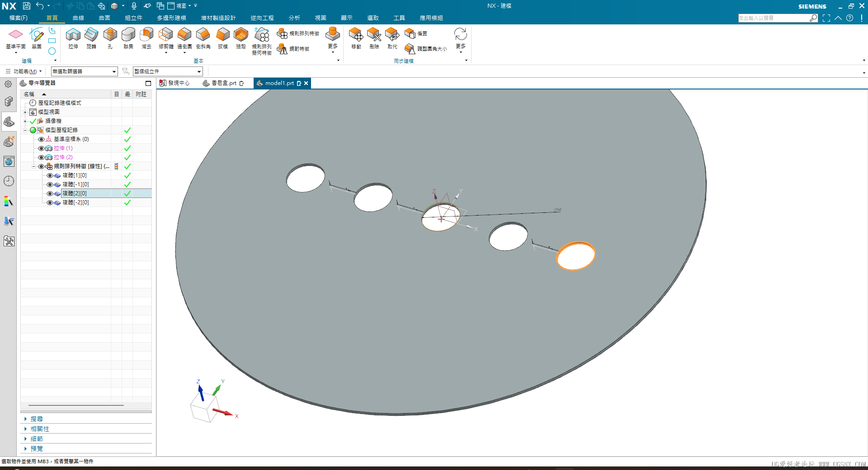
Task: Open 更多 dropdown in 同步建模 group
Action: click(x=461, y=40)
